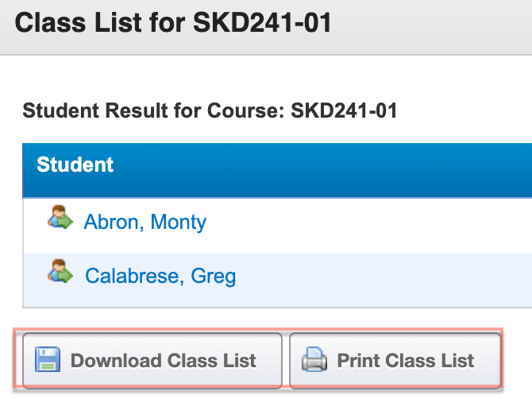This screenshot has height=399, width=532.
Task: Click the printer icon
Action: click(314, 359)
